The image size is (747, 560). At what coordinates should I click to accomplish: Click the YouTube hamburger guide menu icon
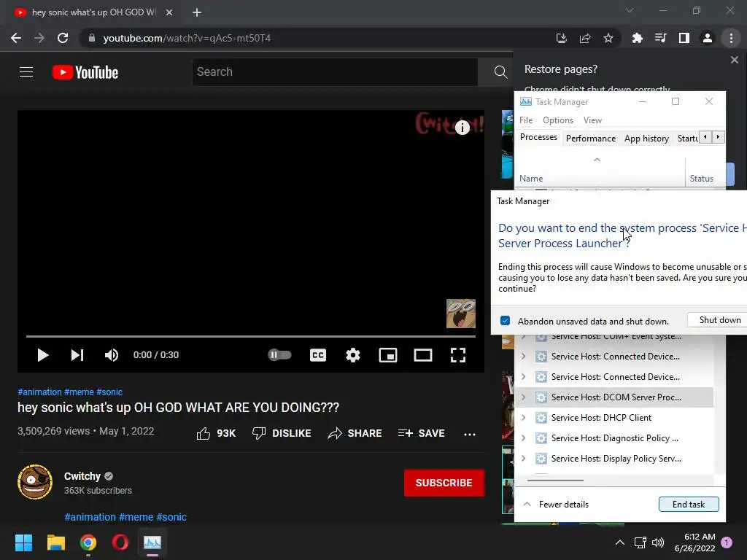pos(26,72)
